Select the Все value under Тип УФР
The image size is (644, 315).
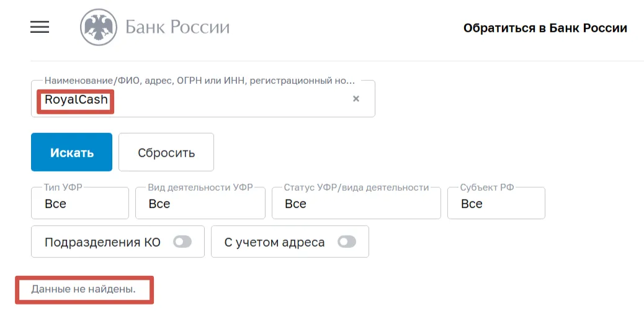pyautogui.click(x=55, y=204)
